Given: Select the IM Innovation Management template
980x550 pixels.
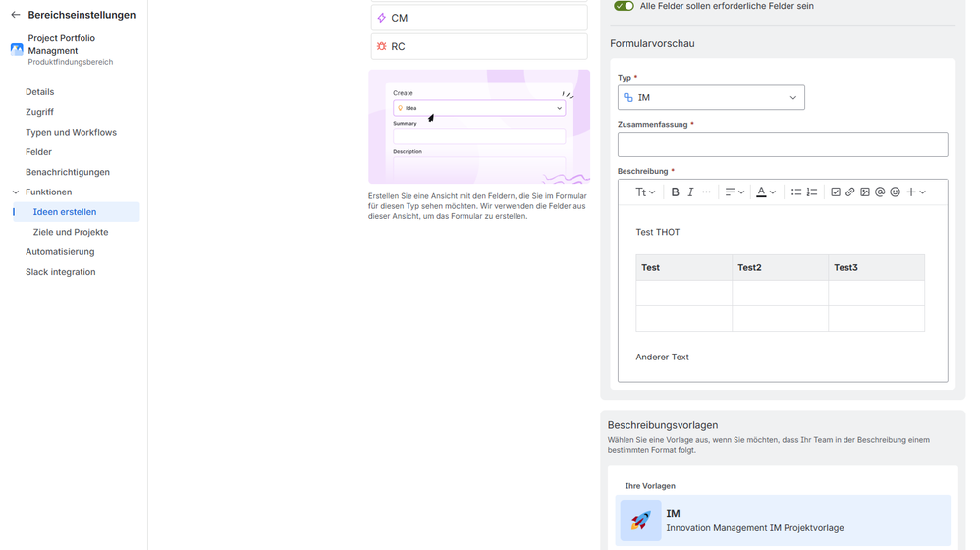Looking at the screenshot, I should (x=783, y=520).
